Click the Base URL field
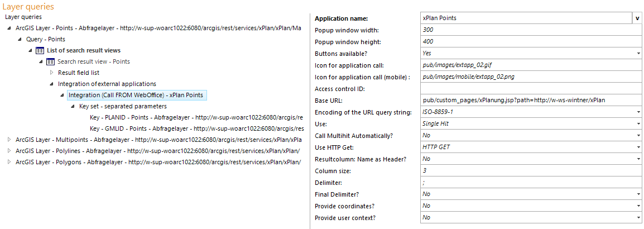The height and width of the screenshot is (229, 644). pos(532,101)
